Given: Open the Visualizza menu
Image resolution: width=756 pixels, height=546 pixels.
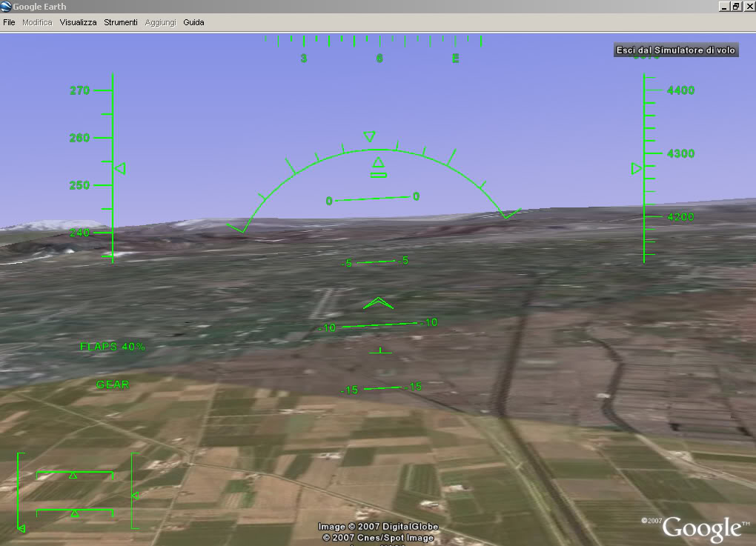Looking at the screenshot, I should point(78,22).
